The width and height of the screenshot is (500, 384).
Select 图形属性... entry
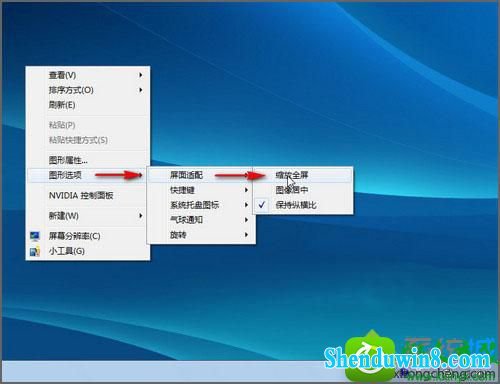tap(87, 160)
